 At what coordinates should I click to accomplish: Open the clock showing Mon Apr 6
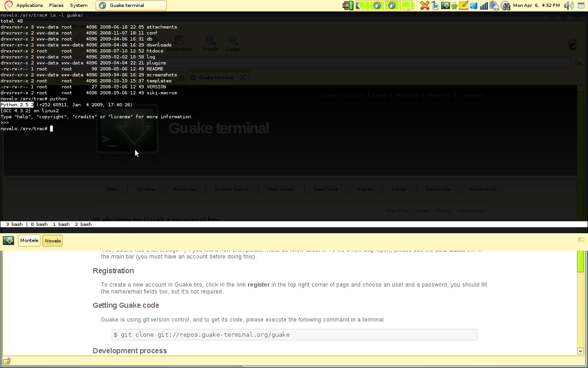(536, 6)
